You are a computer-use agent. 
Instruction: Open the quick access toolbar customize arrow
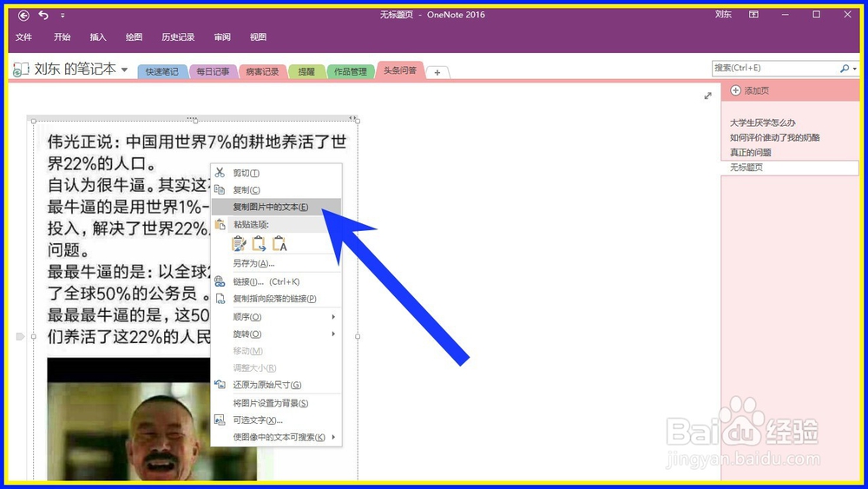pyautogui.click(x=62, y=16)
